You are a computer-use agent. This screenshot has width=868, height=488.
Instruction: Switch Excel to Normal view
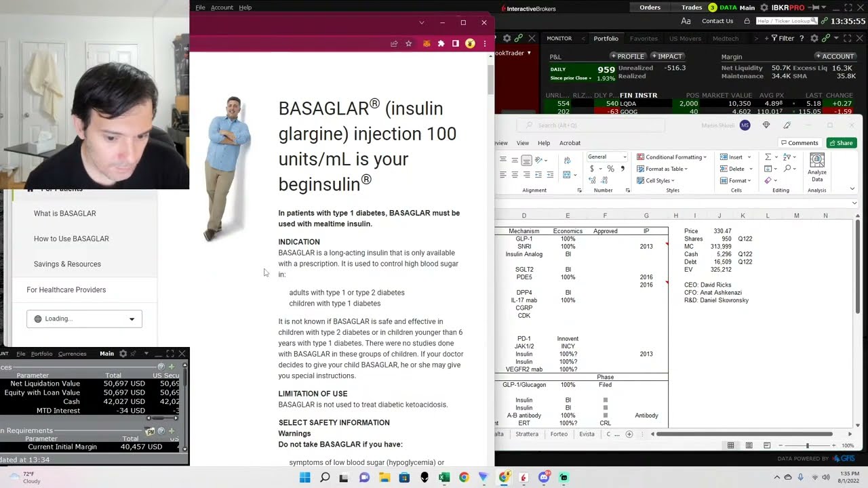click(x=731, y=445)
